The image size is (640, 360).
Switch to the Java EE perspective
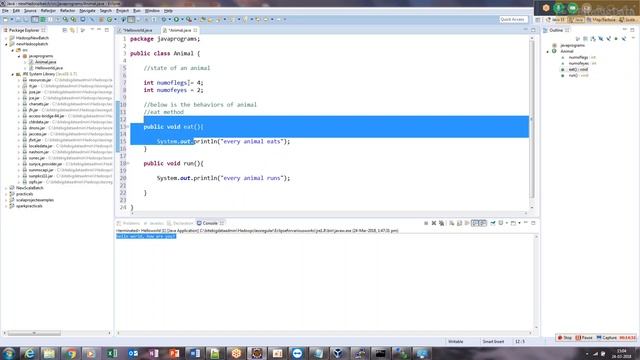click(x=556, y=20)
